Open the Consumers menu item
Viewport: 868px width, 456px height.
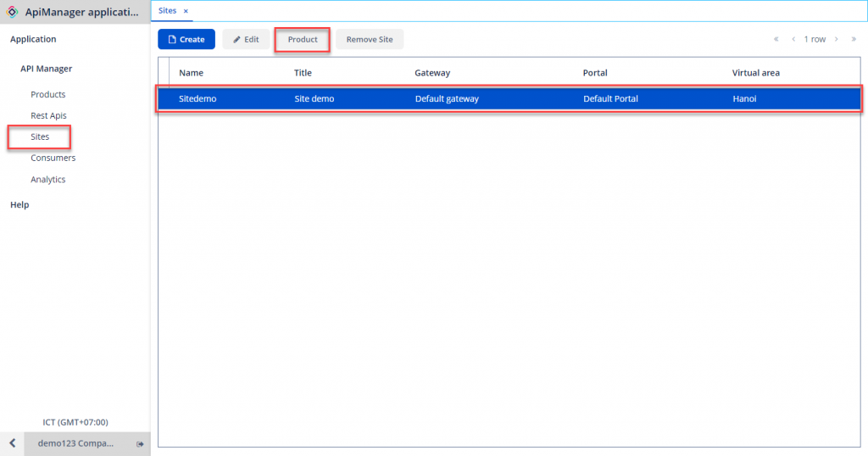53,158
